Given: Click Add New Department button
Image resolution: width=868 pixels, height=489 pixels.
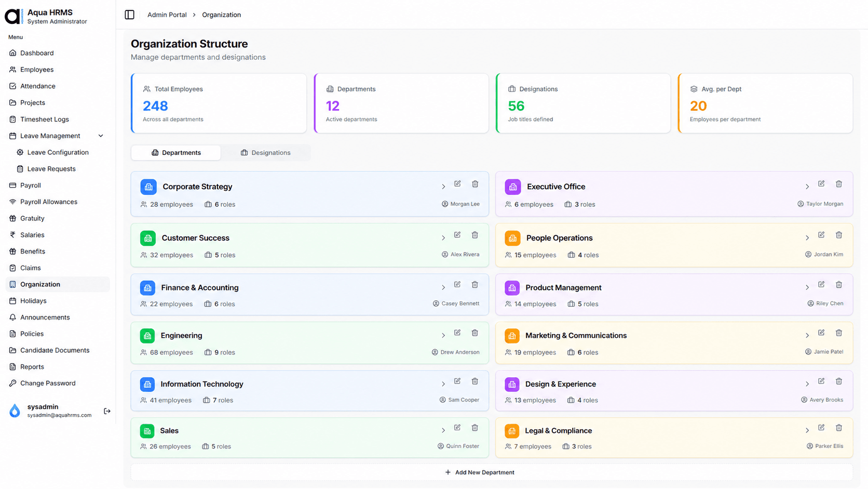Looking at the screenshot, I should coord(492,472).
